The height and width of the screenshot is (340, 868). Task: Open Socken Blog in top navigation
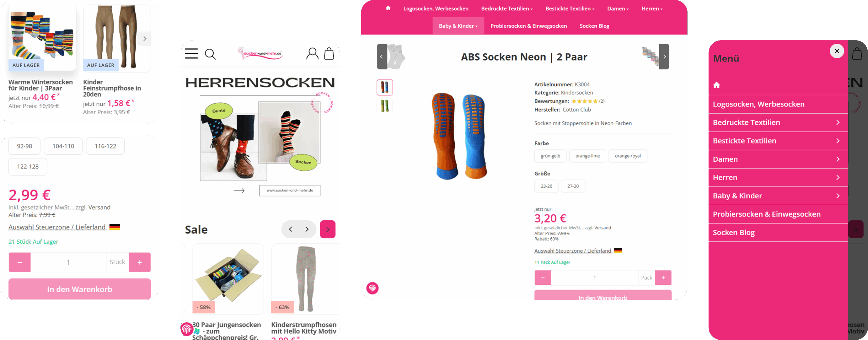594,26
